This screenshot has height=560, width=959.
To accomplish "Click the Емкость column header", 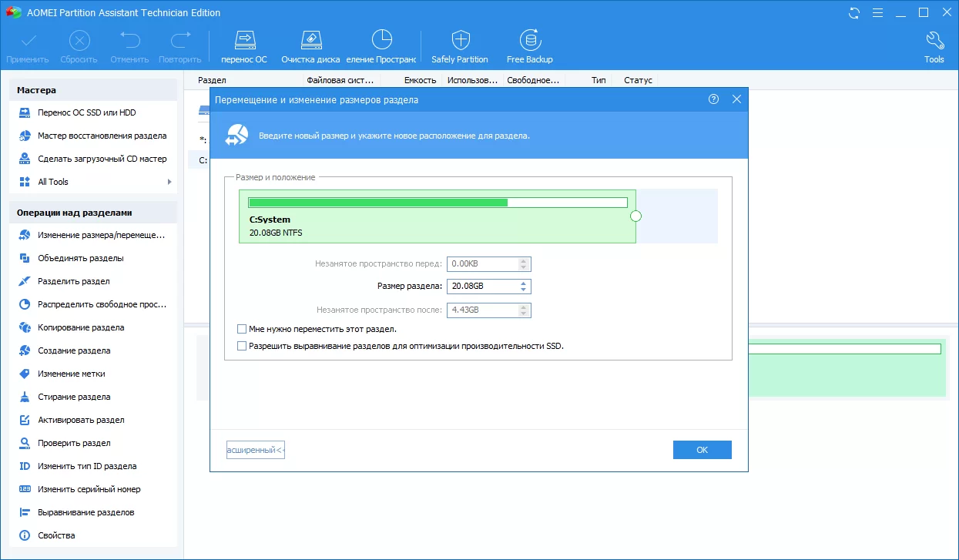I will click(x=420, y=80).
